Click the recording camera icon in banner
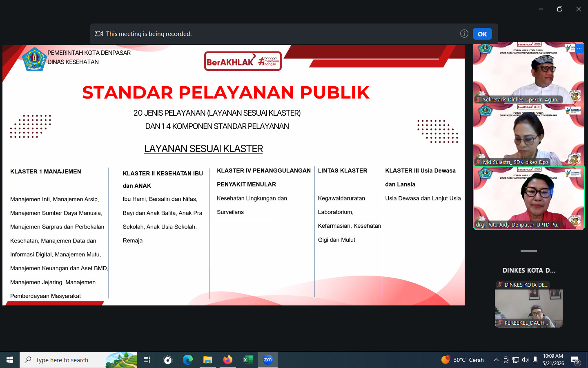The image size is (588, 368). pyautogui.click(x=99, y=34)
